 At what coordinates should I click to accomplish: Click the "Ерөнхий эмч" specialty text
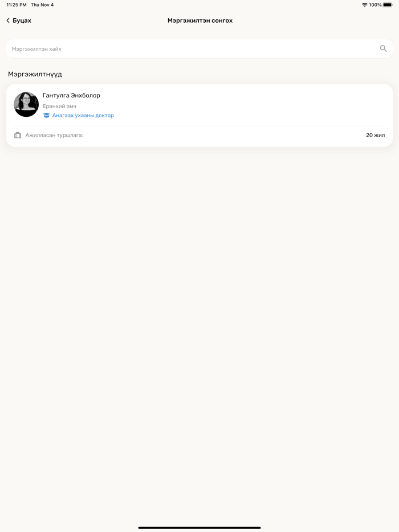pos(59,107)
